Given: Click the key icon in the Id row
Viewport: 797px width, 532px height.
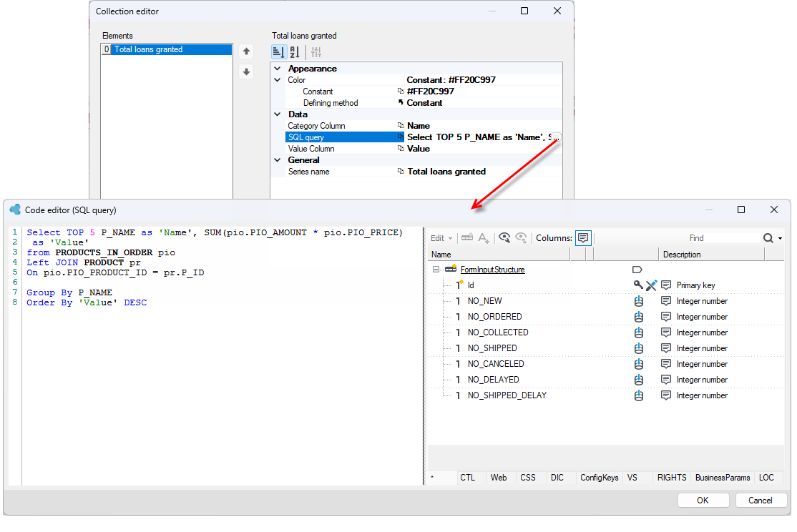Looking at the screenshot, I should click(638, 285).
